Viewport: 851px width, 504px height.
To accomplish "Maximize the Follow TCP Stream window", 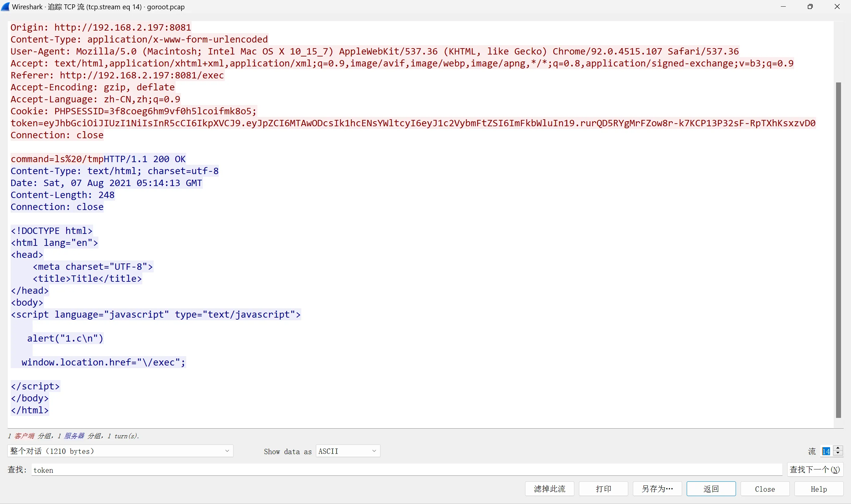I will tap(810, 7).
